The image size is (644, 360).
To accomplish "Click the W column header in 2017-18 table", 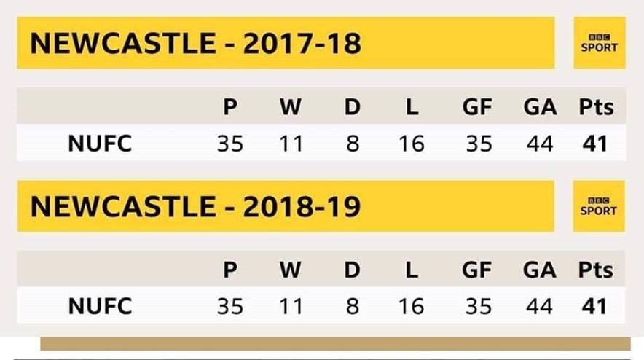I will 290,108.
